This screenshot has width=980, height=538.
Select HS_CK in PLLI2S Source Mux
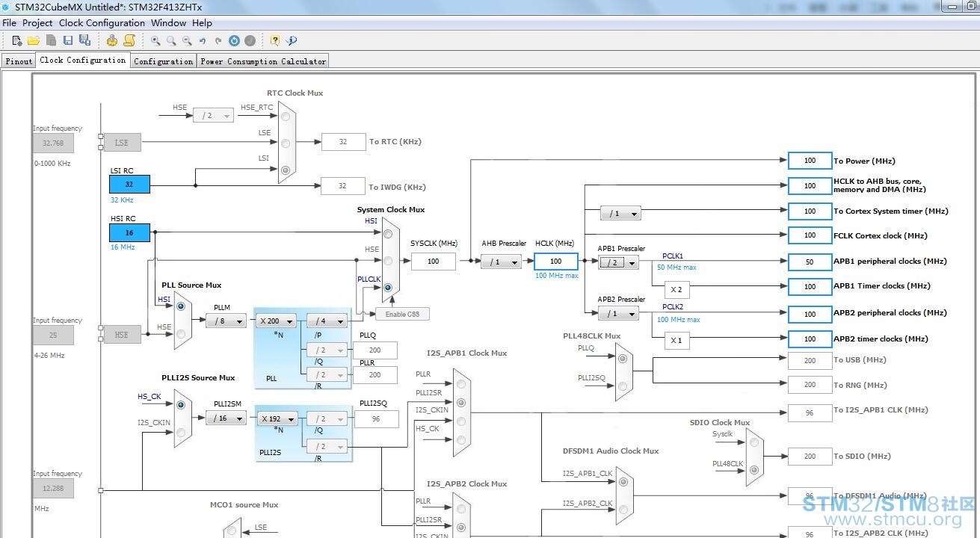click(181, 404)
